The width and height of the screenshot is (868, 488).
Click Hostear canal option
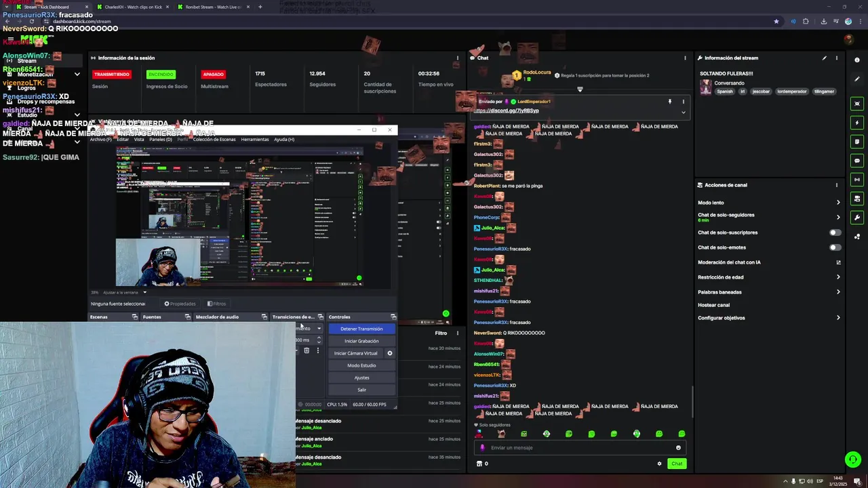coord(713,305)
